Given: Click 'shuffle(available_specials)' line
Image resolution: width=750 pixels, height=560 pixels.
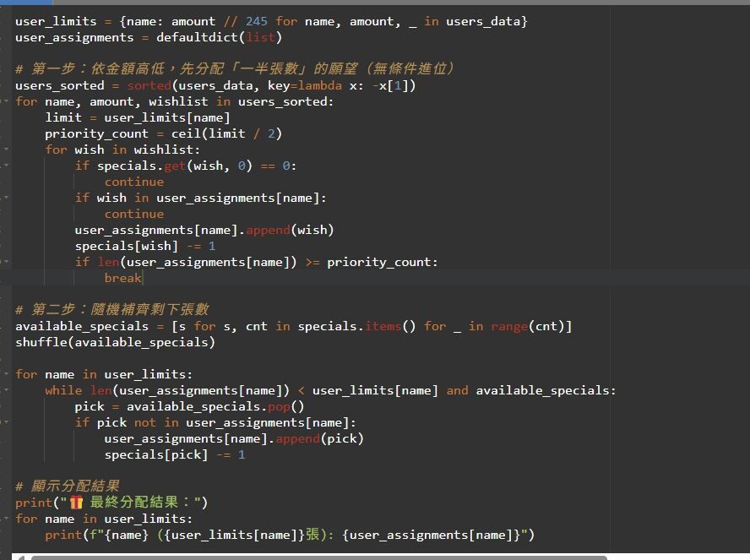Looking at the screenshot, I should (x=115, y=342).
